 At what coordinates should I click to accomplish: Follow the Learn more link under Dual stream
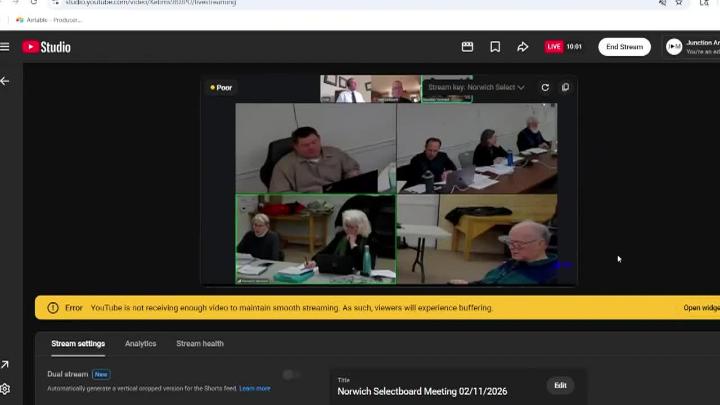254,388
